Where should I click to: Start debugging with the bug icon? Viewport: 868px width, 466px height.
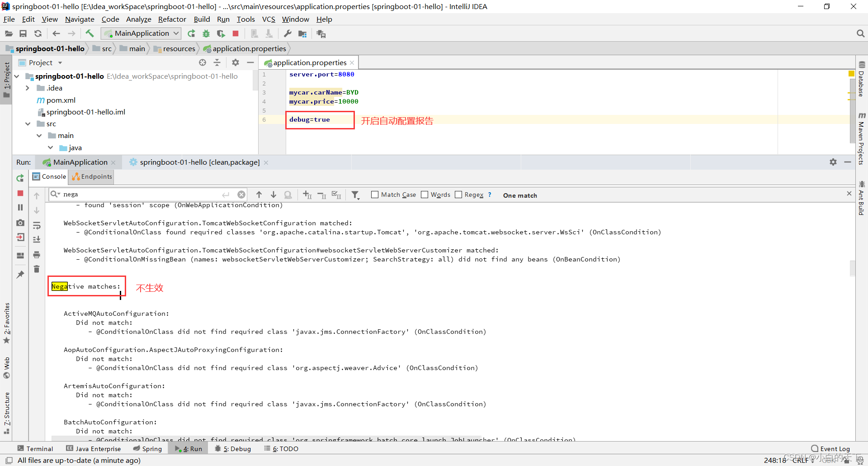[206, 33]
